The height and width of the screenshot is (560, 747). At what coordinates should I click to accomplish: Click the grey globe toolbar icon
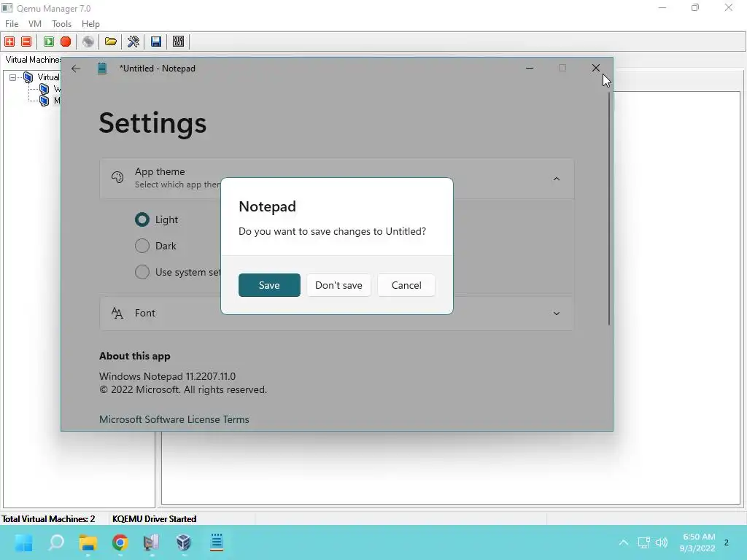tap(88, 42)
